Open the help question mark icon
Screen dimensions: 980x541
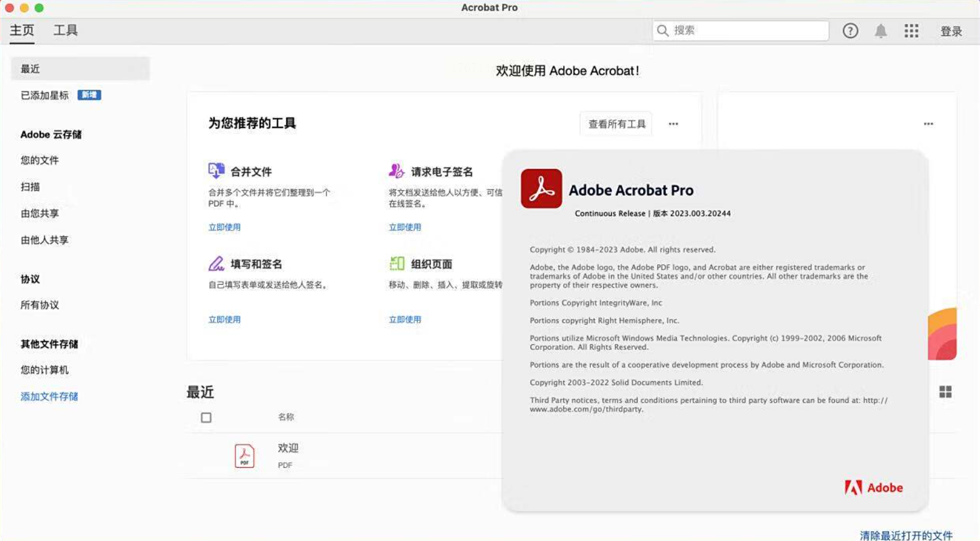(x=850, y=31)
